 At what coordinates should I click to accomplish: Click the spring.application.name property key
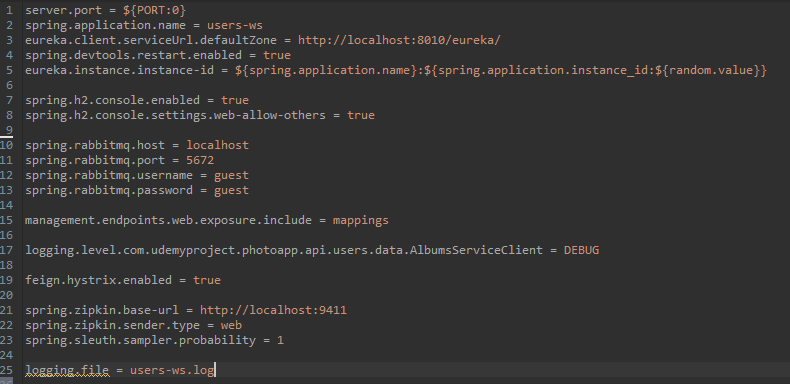click(106, 25)
